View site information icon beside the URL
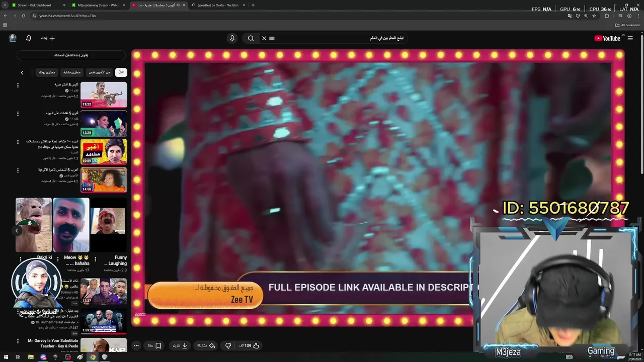 34,16
